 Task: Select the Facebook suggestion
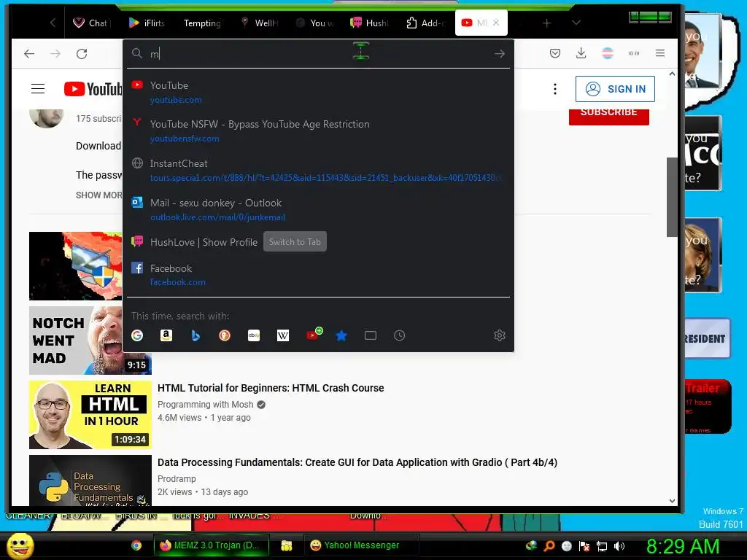[x=318, y=275]
